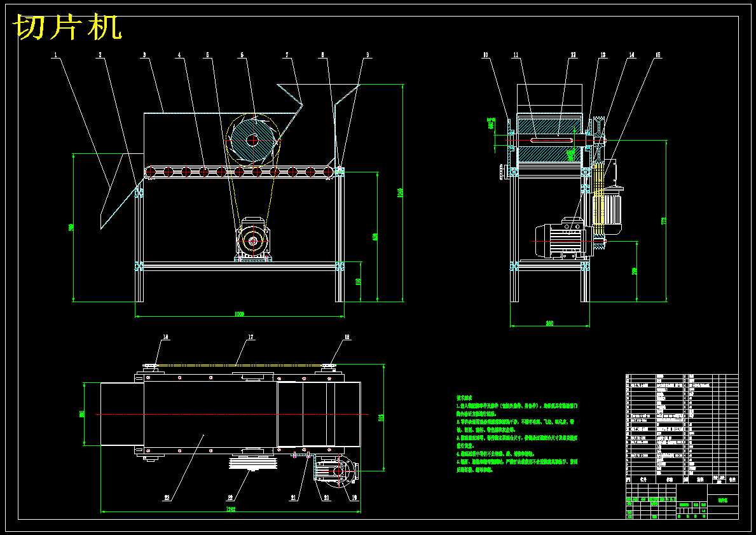Select part callout number 17
Image resolution: width=756 pixels, height=535 pixels.
pyautogui.click(x=251, y=337)
